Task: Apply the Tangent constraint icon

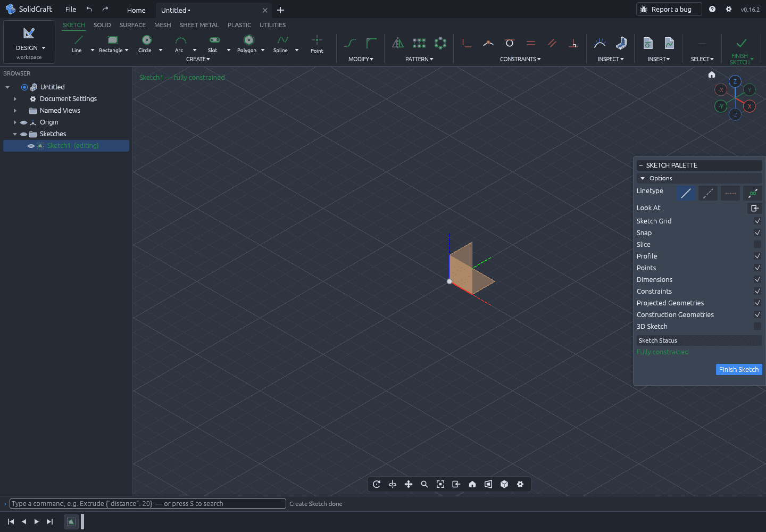Action: pos(510,43)
